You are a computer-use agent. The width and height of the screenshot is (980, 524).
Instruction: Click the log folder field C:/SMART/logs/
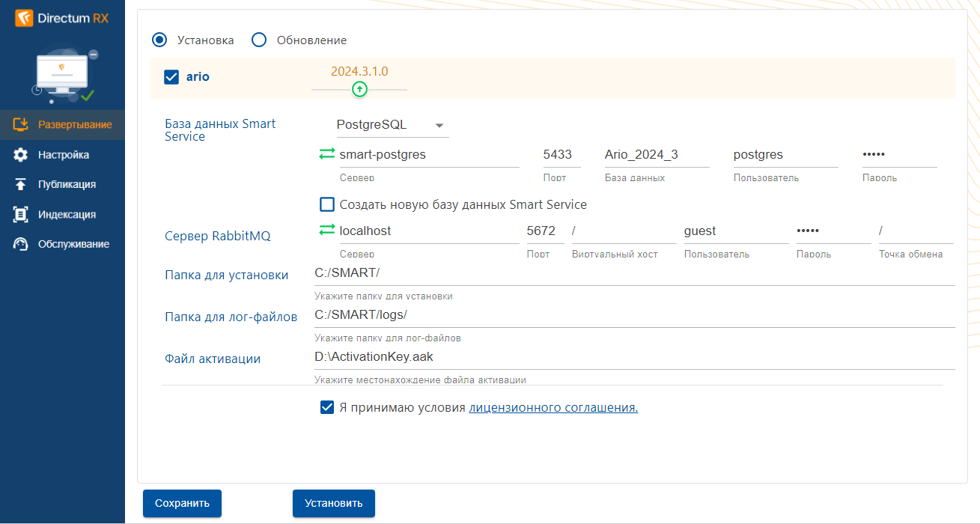pyautogui.click(x=634, y=315)
